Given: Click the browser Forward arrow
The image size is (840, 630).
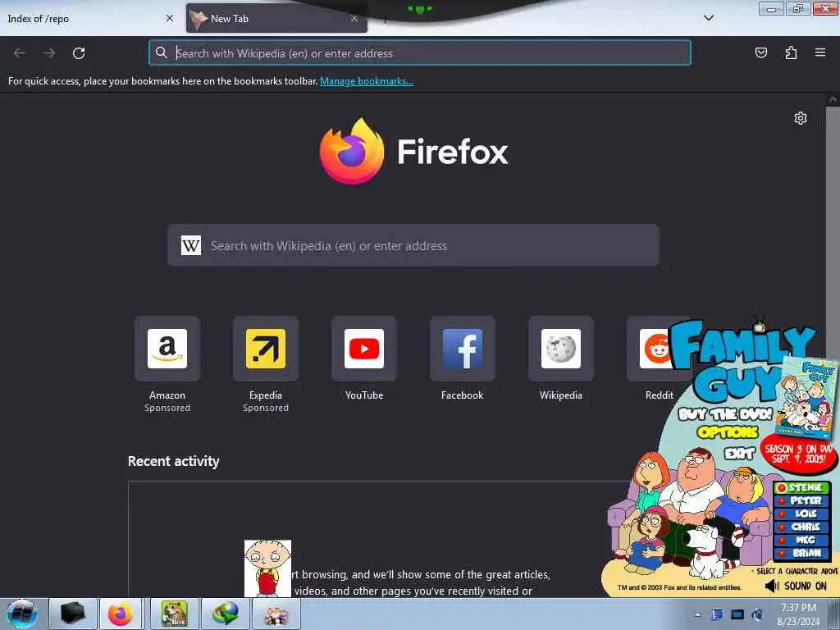Looking at the screenshot, I should tap(49, 53).
